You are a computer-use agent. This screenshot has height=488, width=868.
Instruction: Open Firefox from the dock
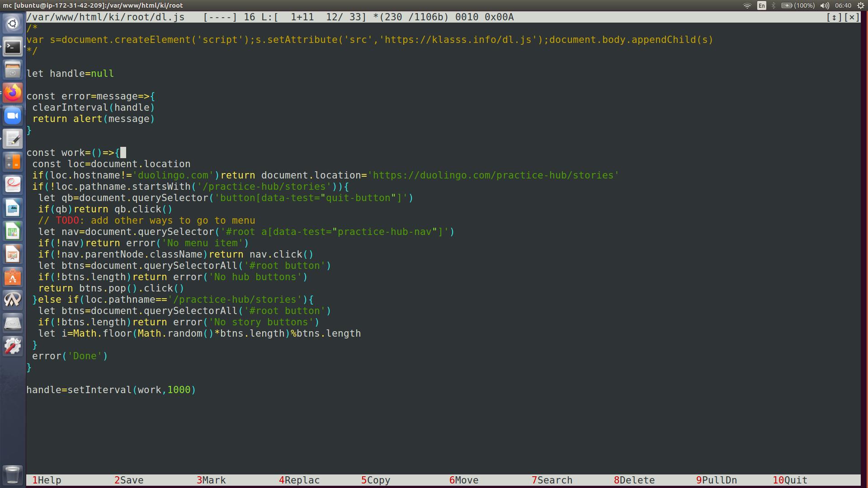tap(13, 93)
